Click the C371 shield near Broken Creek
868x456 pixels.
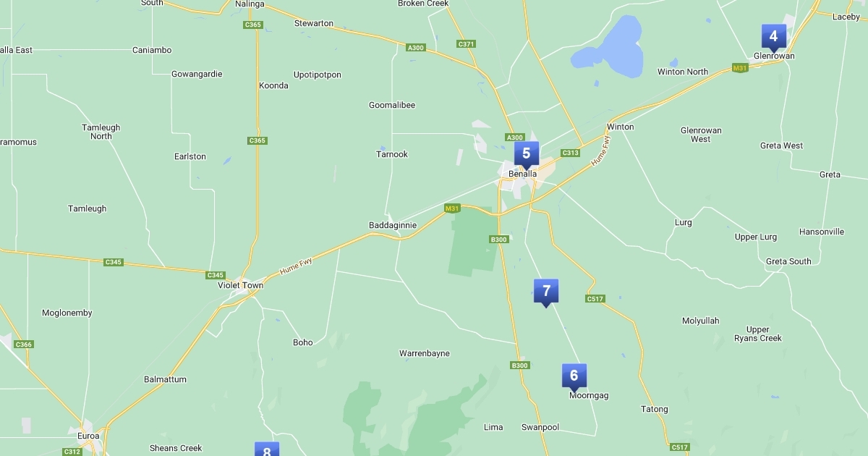click(x=467, y=44)
